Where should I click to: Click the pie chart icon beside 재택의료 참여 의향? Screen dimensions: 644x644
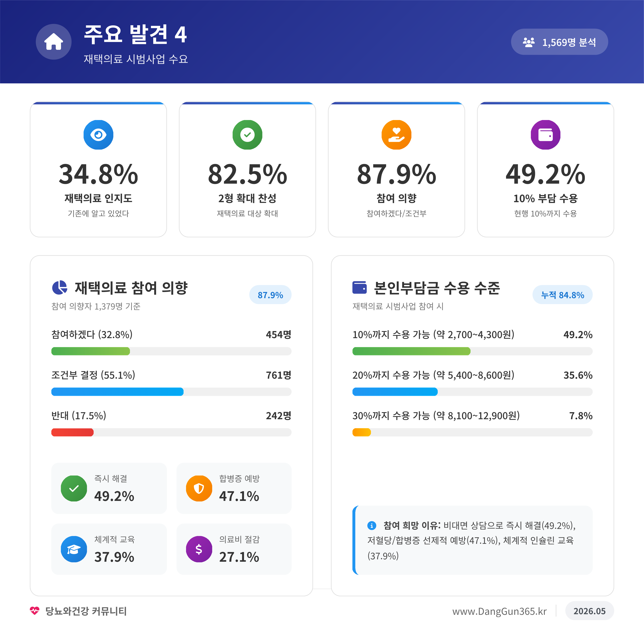point(60,287)
